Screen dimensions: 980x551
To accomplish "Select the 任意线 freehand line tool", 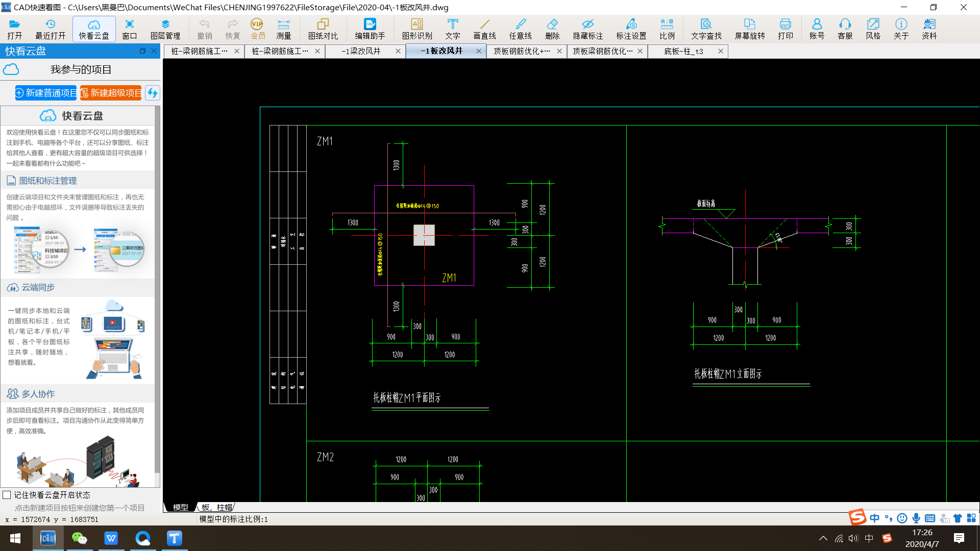I will [521, 29].
